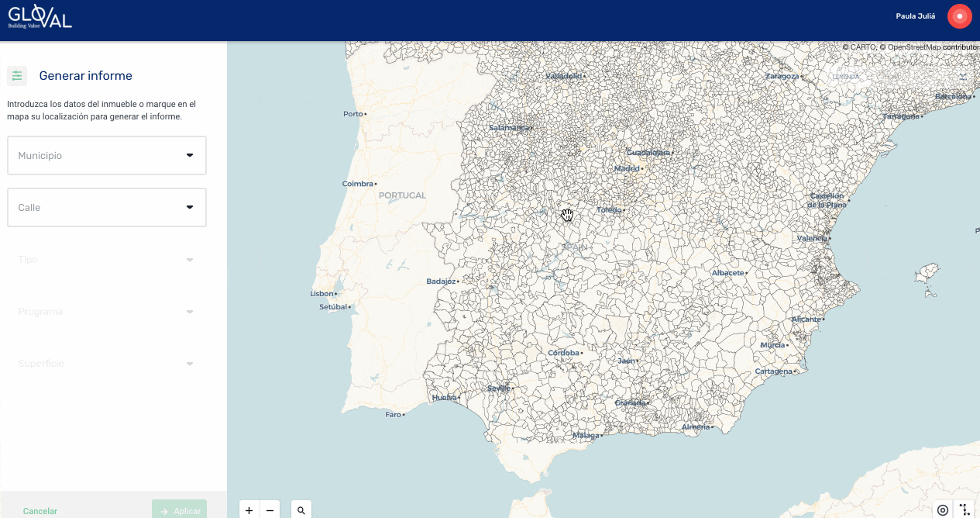Click the red profile badge icon
This screenshot has height=518, width=980.
point(959,16)
